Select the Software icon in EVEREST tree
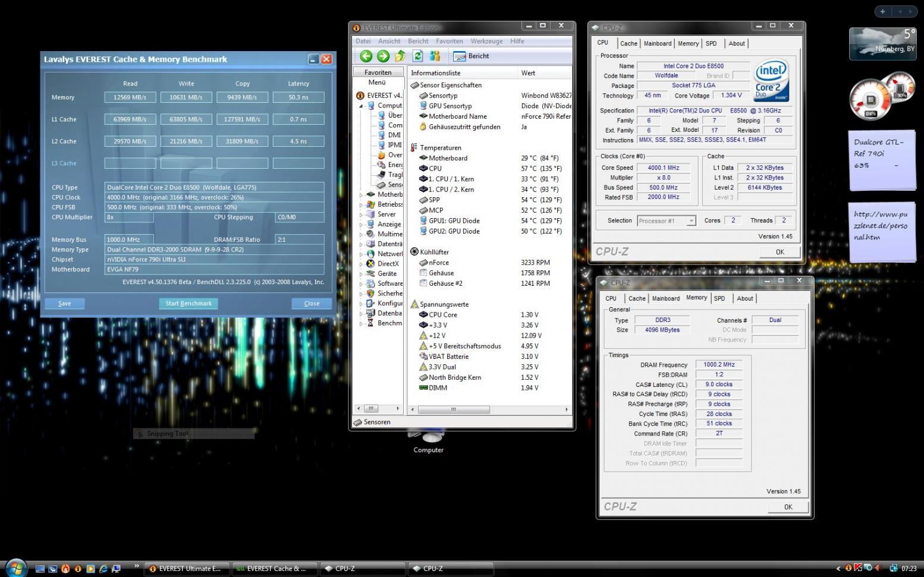This screenshot has width=924, height=577. 371,283
